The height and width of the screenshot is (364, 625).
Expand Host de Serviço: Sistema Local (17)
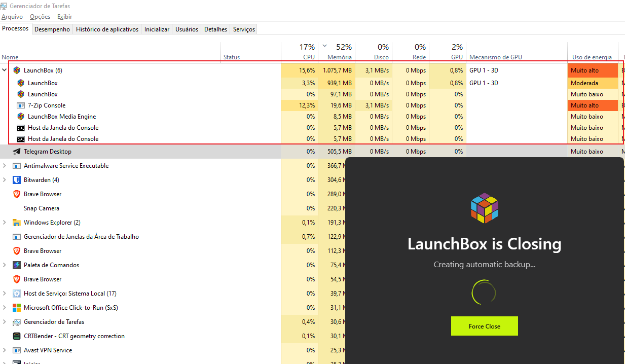[x=5, y=294]
